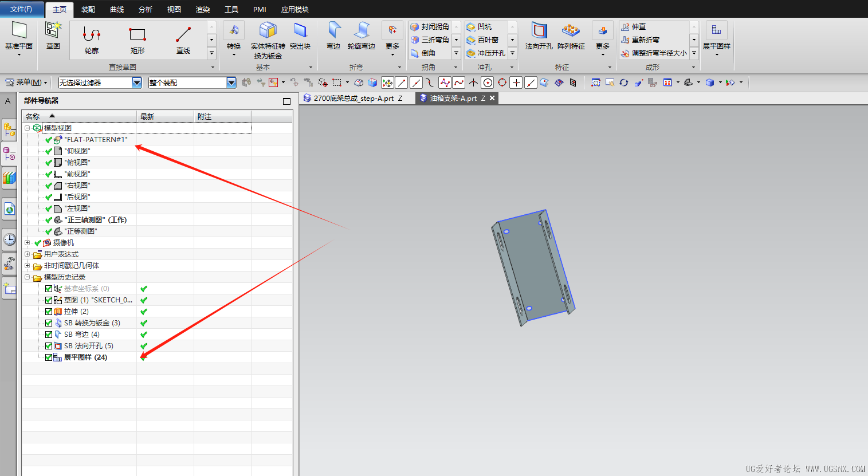
Task: Close the 油箱支架-A.prt tab
Action: (492, 99)
